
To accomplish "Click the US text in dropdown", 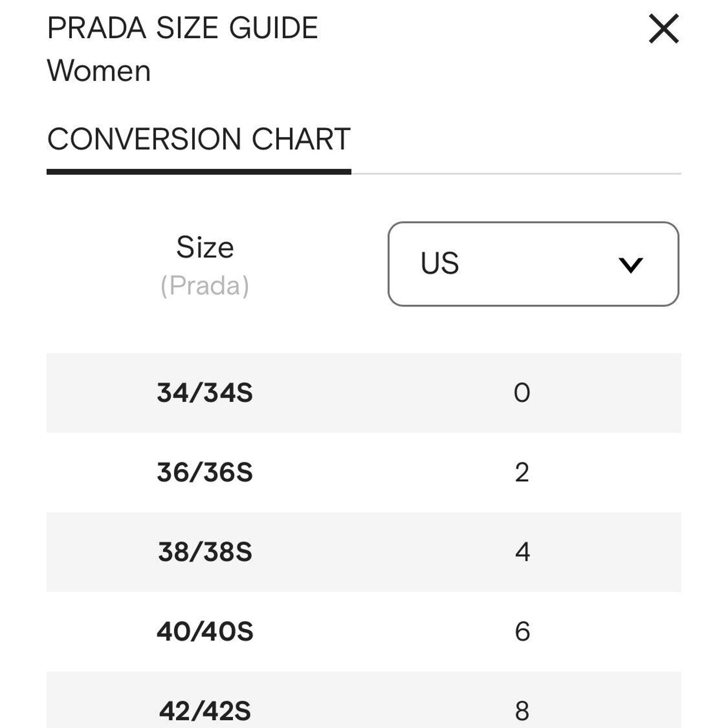I will [x=440, y=263].
